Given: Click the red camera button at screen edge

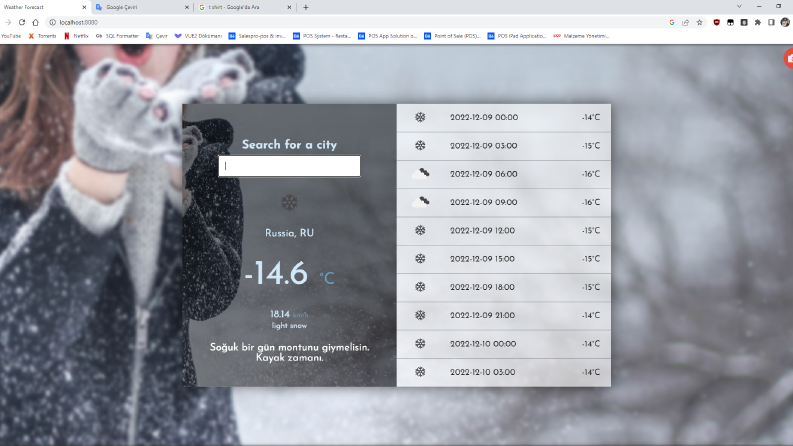Looking at the screenshot, I should 788,58.
